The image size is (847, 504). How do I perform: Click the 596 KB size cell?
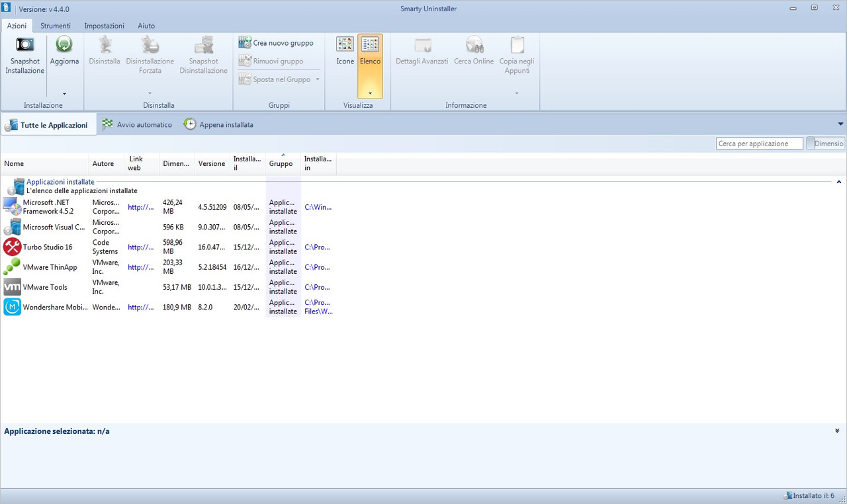pos(173,228)
